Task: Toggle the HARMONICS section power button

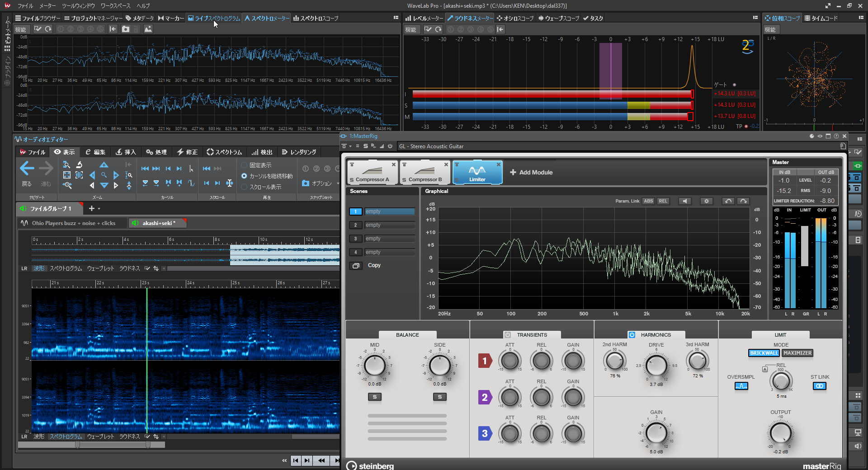Action: [632, 335]
